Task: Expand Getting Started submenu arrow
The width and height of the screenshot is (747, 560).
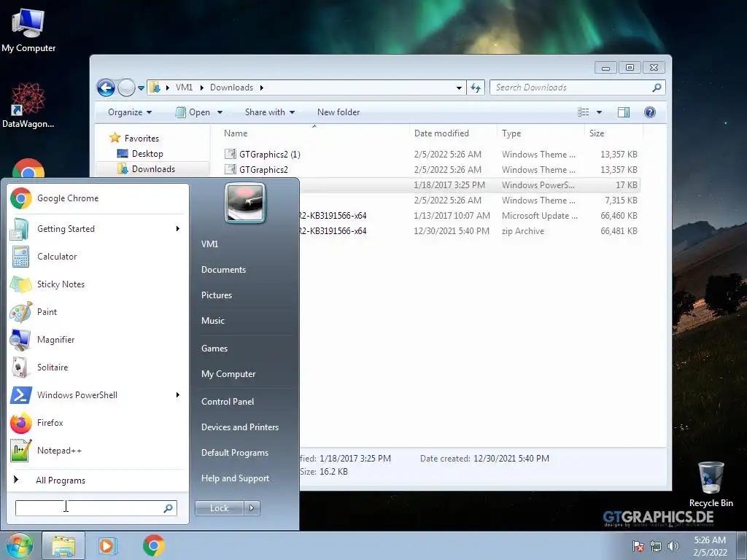Action: (x=178, y=228)
